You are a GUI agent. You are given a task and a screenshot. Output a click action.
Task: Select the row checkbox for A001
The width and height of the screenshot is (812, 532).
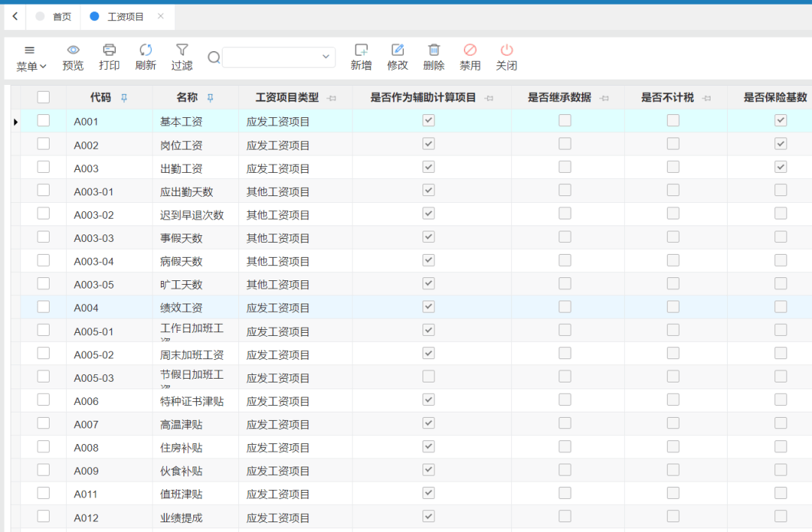44,120
